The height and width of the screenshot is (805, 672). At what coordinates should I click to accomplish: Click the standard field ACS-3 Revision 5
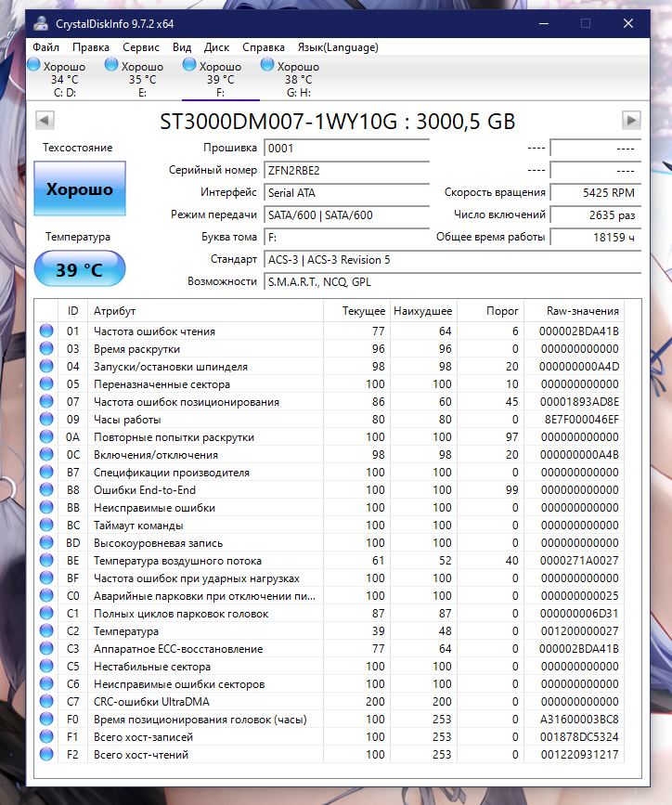point(452,260)
